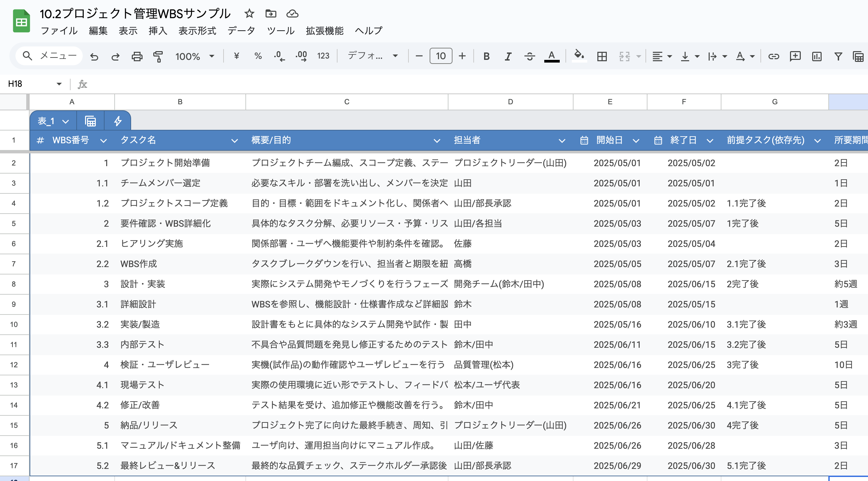This screenshot has height=481, width=868.
Task: Apply bold formatting from the toolbar
Action: pyautogui.click(x=486, y=56)
